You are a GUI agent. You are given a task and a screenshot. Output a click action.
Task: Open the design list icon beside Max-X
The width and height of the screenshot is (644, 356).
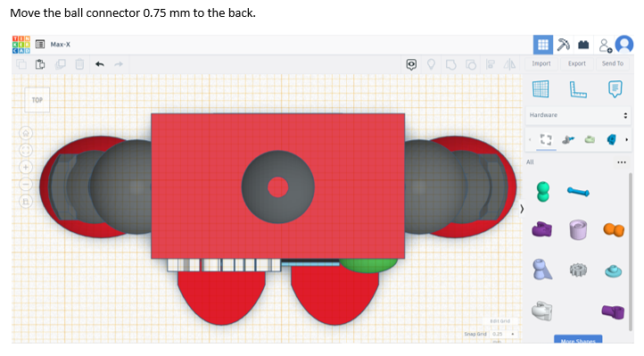40,45
